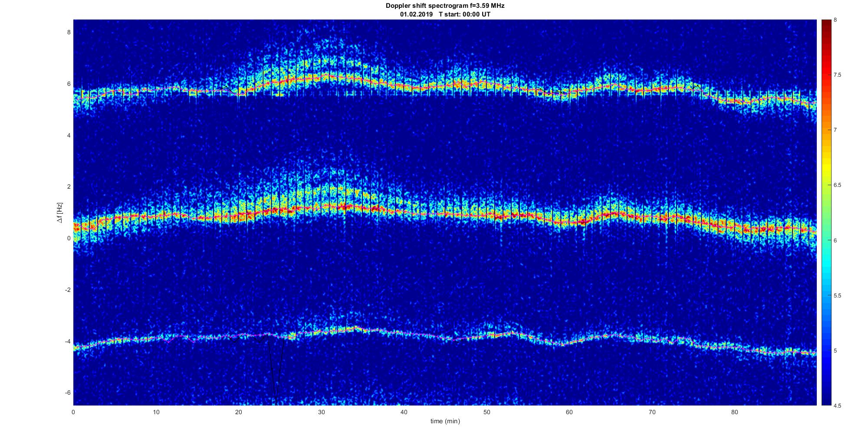Click the x-axis tick label '80'
This screenshot has height=435, width=868.
coord(735,412)
